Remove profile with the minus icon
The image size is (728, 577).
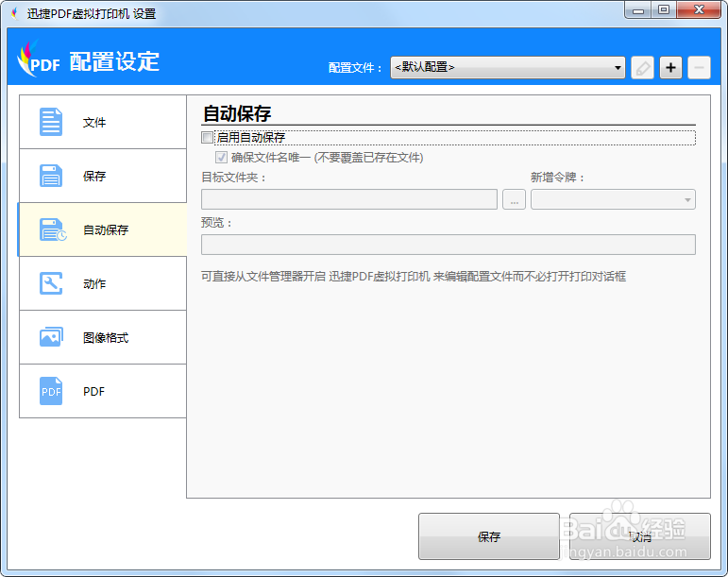click(699, 68)
